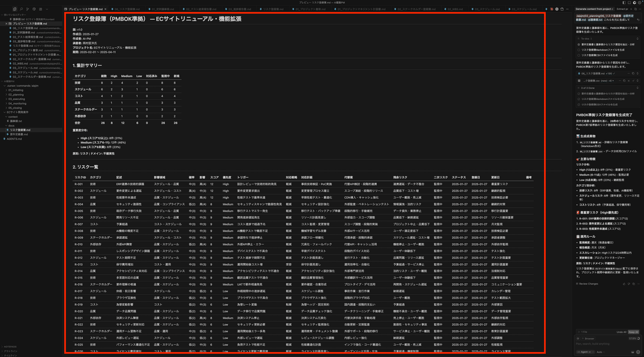Click the Browser context chip
This screenshot has width=644, height=357.
pyautogui.click(x=588, y=339)
